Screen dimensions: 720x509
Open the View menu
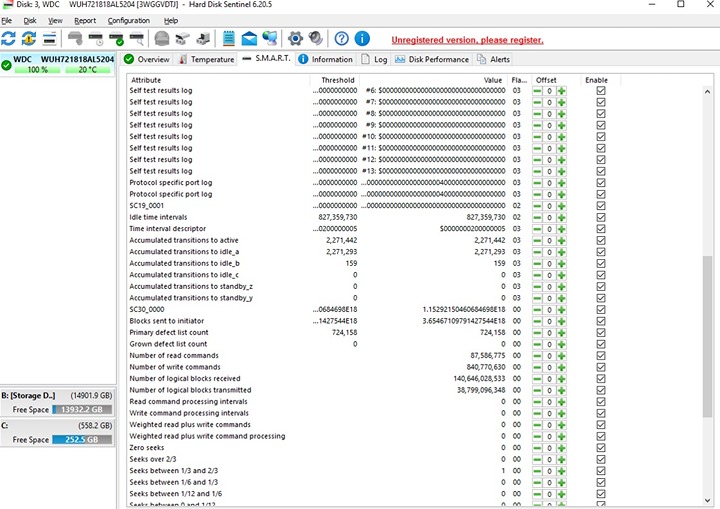click(x=55, y=21)
